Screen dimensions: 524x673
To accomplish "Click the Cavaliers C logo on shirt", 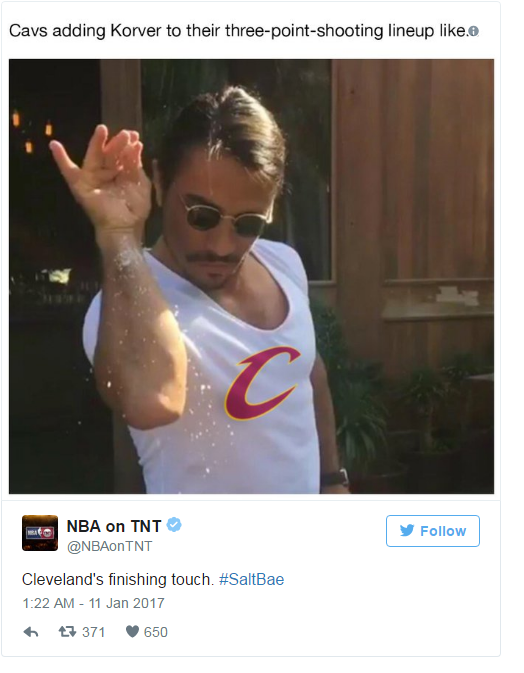I will point(261,383).
